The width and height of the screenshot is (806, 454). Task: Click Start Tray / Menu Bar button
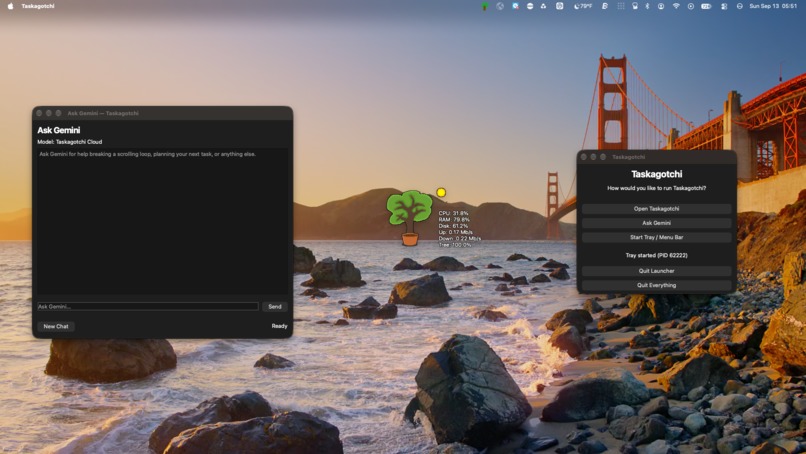[x=656, y=238]
